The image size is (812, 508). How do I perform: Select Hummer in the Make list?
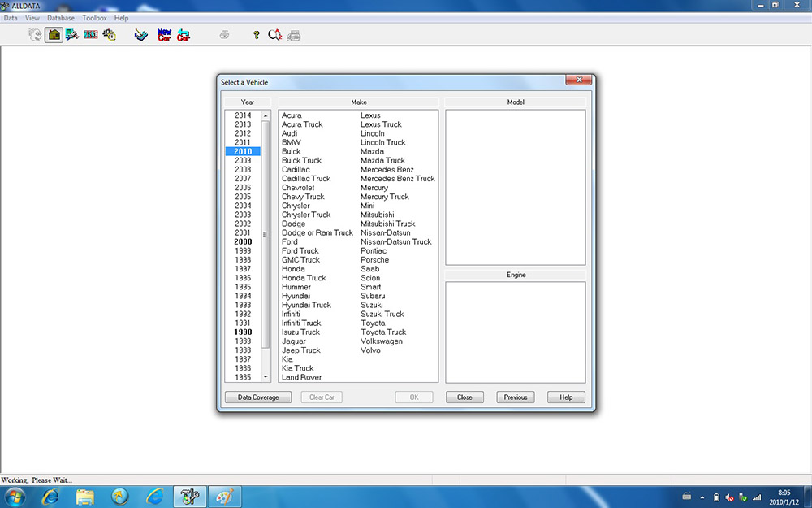click(296, 287)
